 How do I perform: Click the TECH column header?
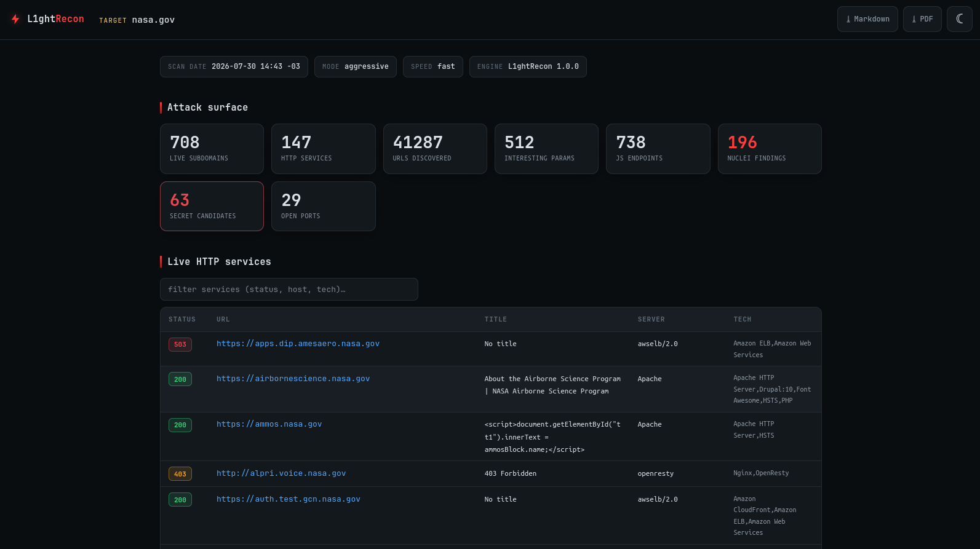(743, 320)
